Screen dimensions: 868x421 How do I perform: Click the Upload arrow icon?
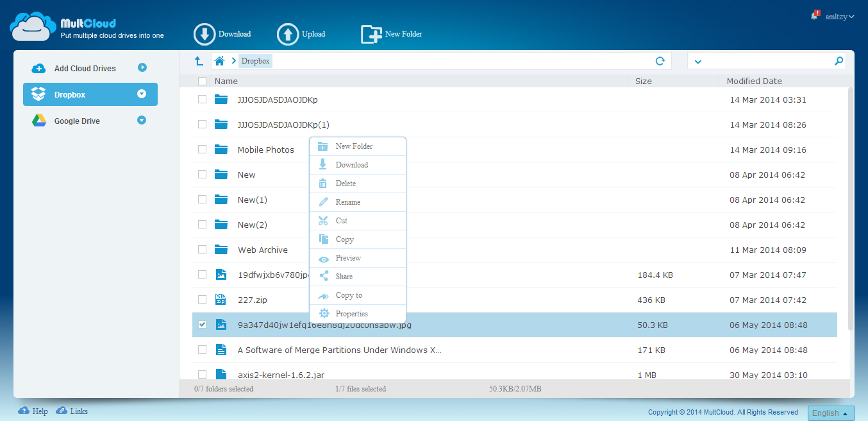(x=288, y=35)
